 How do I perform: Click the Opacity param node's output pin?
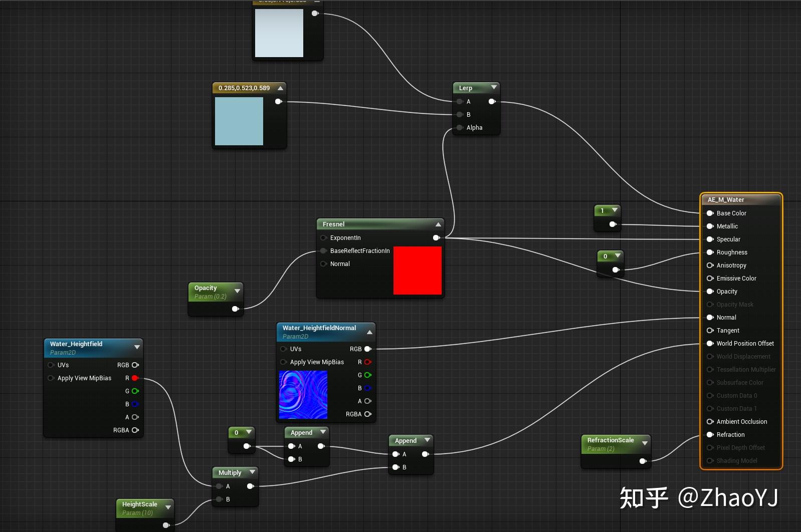coord(236,309)
